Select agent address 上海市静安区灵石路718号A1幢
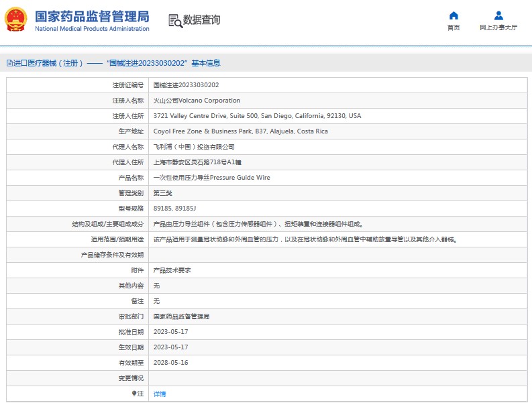Image resolution: width=532 pixels, height=405 pixels. (197, 162)
